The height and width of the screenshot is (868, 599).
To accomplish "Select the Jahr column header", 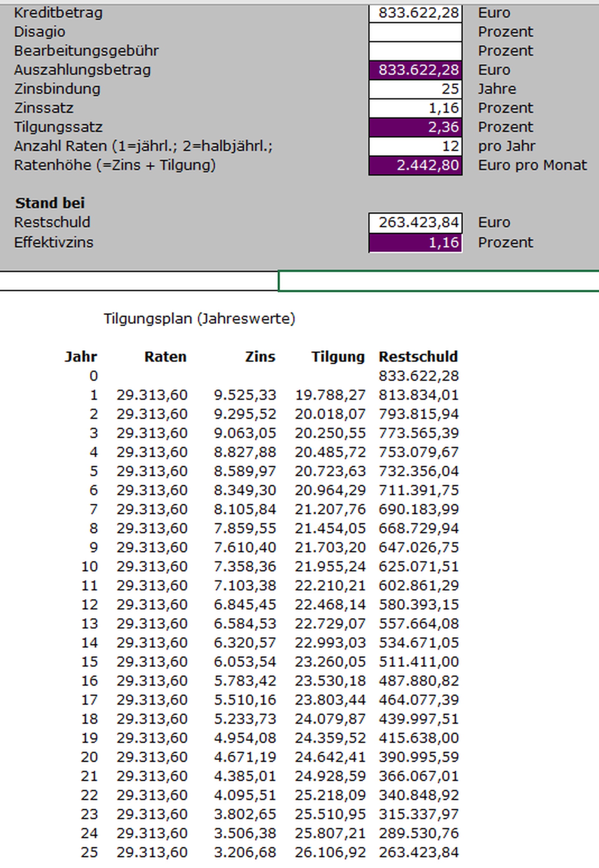I will [81, 357].
